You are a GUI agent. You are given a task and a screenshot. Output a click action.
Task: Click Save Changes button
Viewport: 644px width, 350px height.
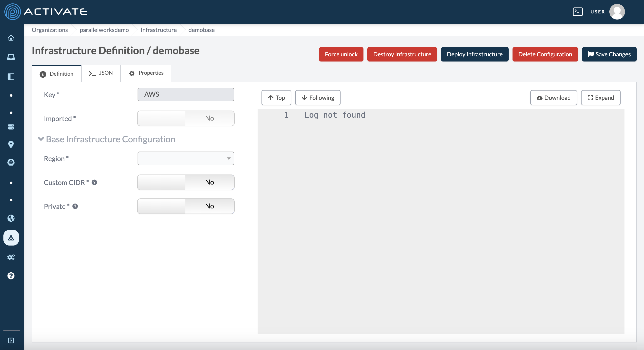(x=609, y=54)
